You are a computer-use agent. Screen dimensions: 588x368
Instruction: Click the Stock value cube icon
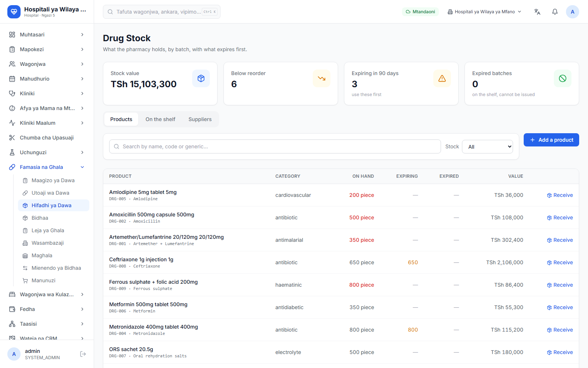tap(201, 78)
